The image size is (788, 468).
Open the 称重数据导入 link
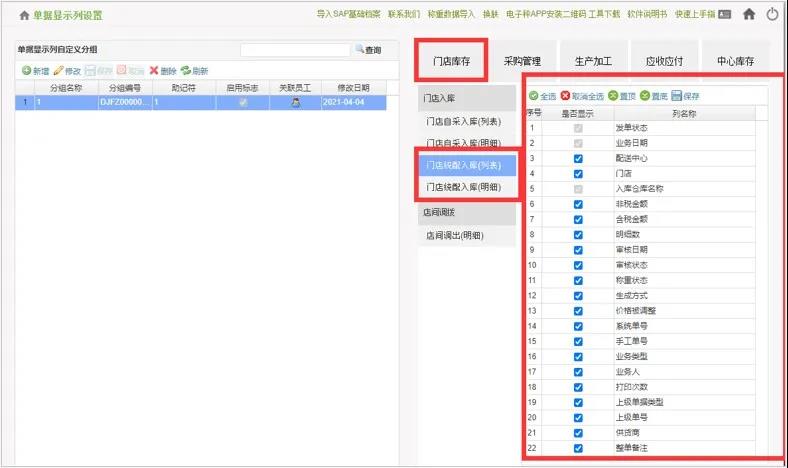pos(451,14)
